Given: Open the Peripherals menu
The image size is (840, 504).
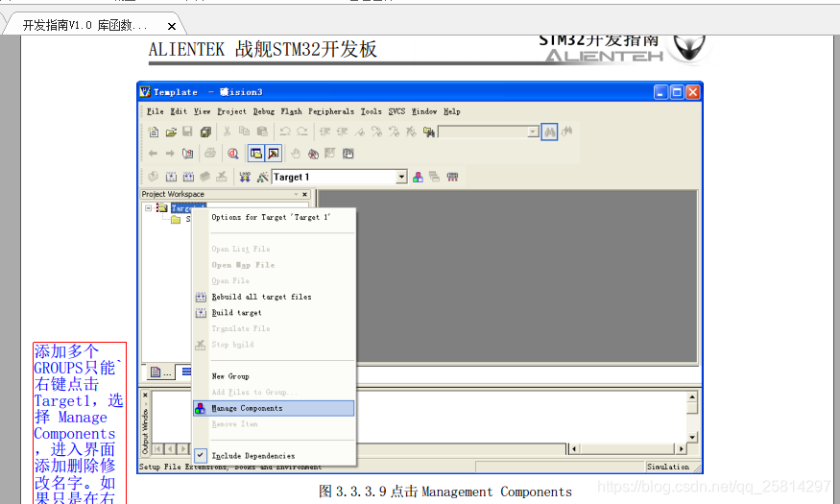Looking at the screenshot, I should (x=331, y=111).
